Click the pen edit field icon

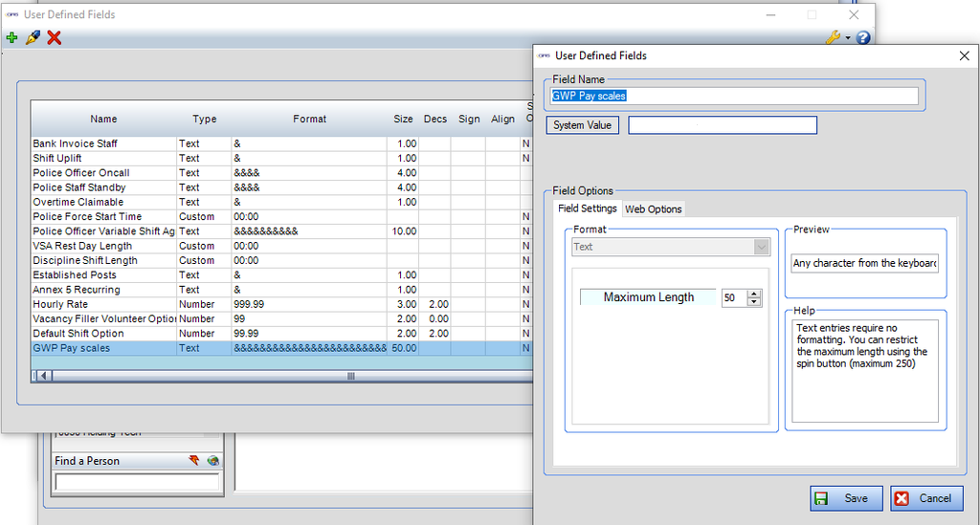click(33, 37)
